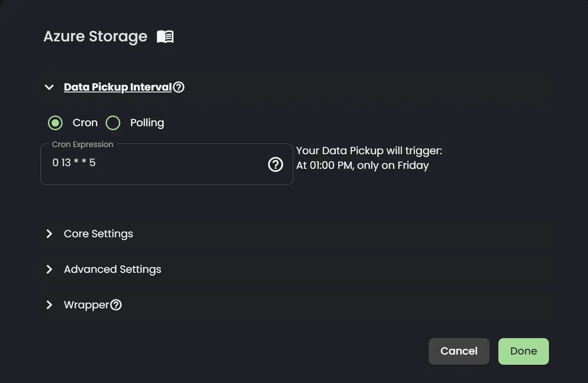The height and width of the screenshot is (383, 588).
Task: Click the help icon inside Cron Expression field
Action: click(x=276, y=165)
